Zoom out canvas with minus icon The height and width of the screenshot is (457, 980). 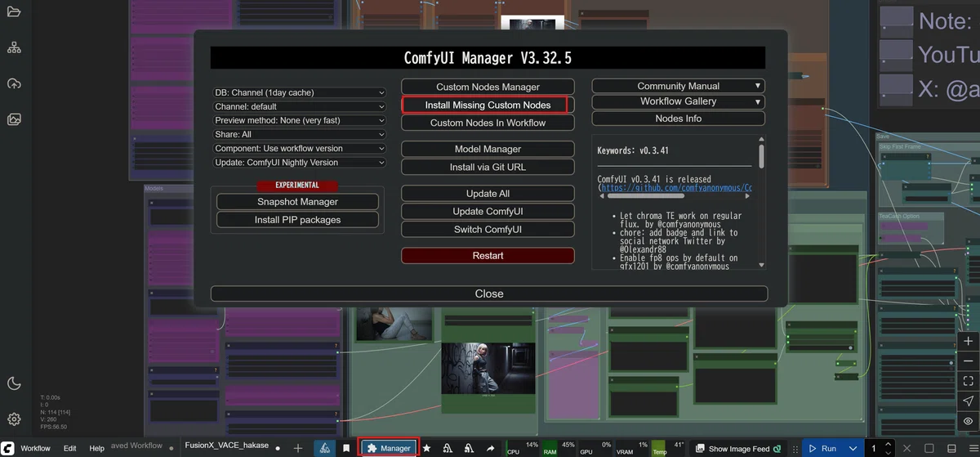click(x=968, y=361)
